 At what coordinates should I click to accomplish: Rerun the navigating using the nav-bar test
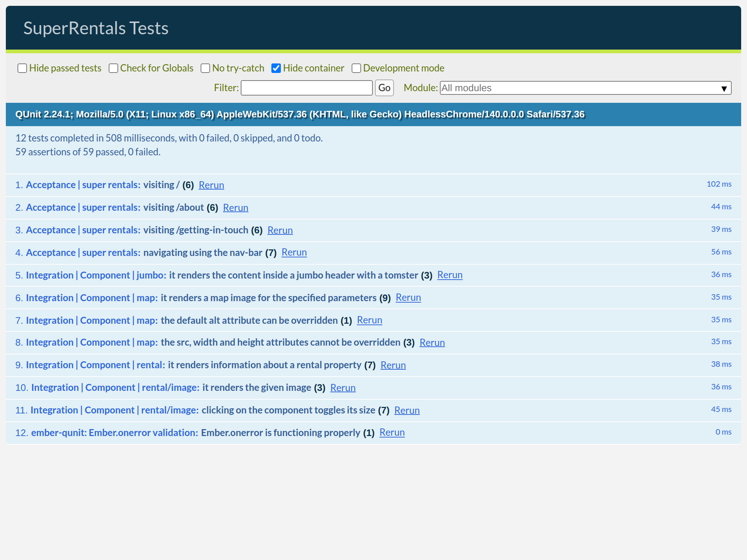click(294, 253)
